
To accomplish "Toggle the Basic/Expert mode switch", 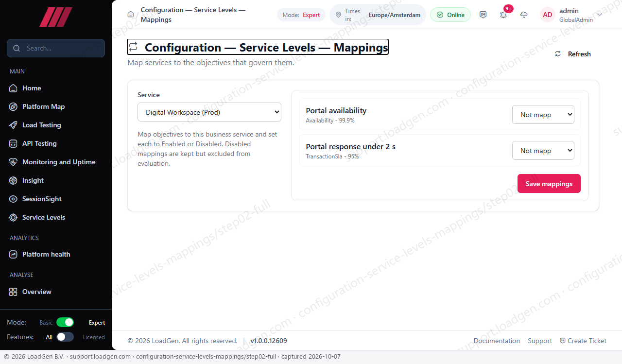I will [65, 322].
